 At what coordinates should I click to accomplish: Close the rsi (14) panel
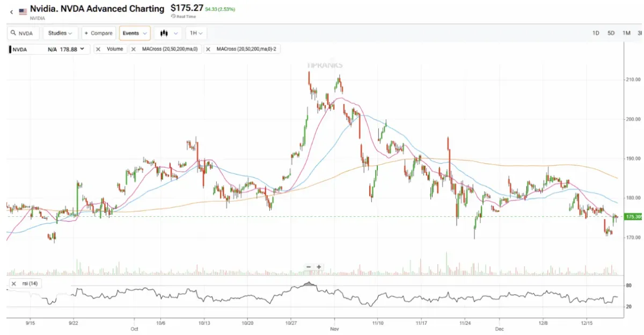[13, 283]
